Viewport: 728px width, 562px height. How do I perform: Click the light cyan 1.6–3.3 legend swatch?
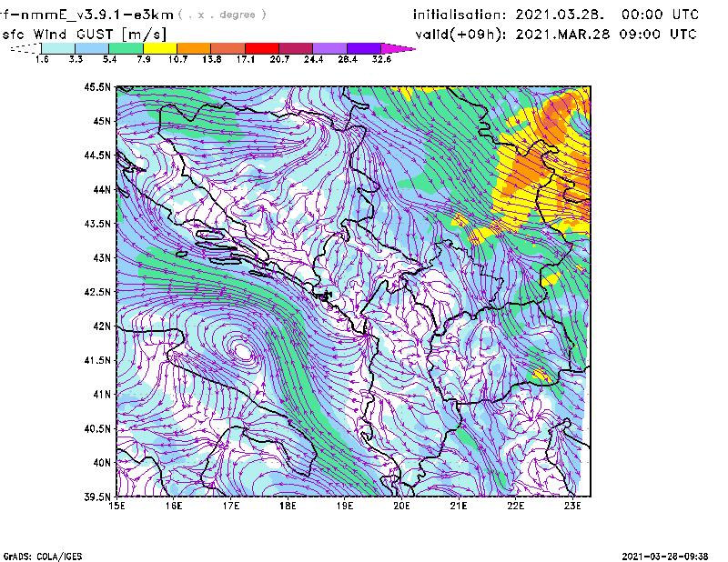(58, 48)
